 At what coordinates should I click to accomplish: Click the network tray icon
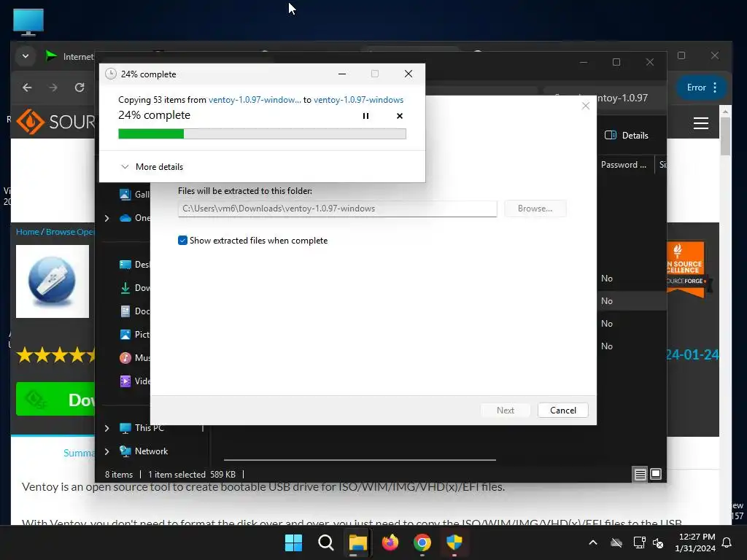click(x=639, y=542)
